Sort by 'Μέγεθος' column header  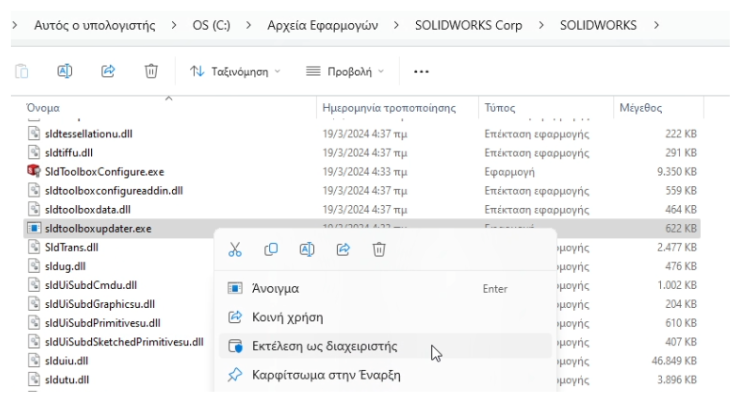pos(641,107)
